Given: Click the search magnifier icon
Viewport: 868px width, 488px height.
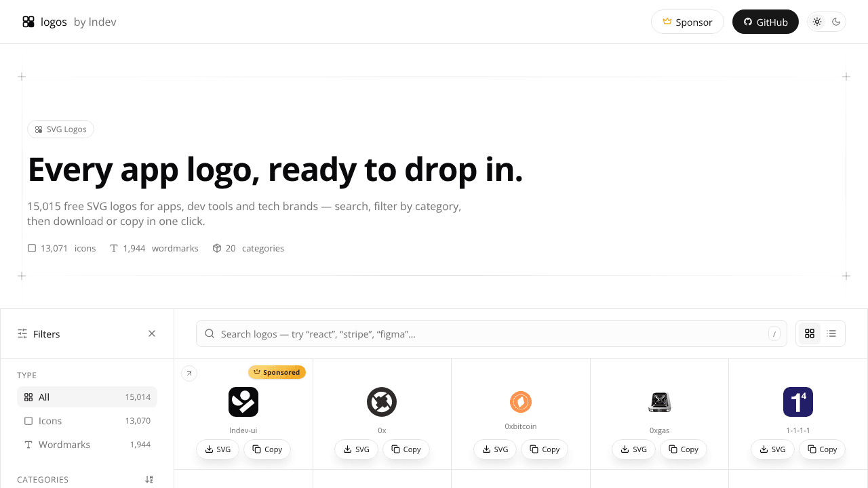Looking at the screenshot, I should (210, 333).
